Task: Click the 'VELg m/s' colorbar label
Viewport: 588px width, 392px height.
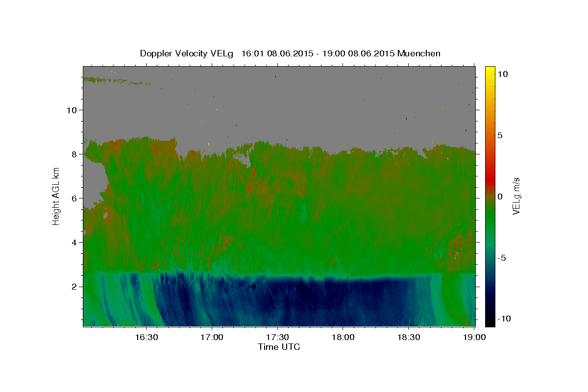Action: click(x=516, y=196)
